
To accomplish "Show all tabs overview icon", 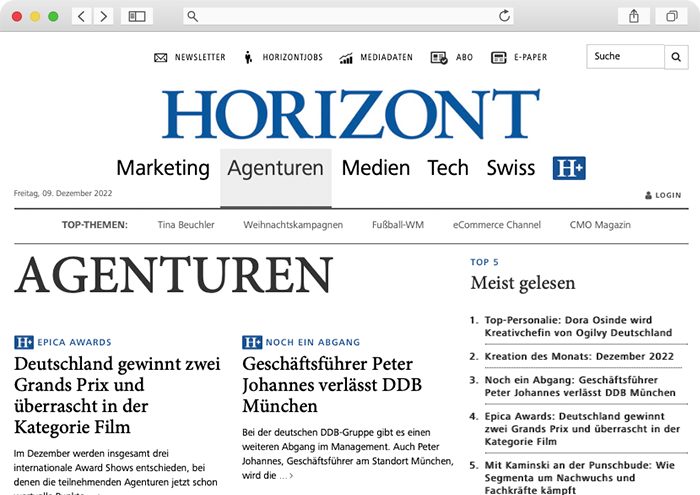I will pos(671,17).
